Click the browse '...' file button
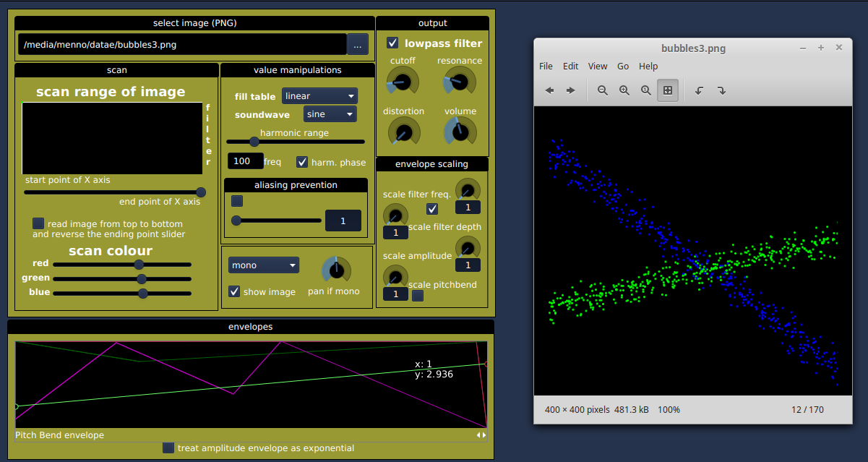The image size is (868, 462). click(358, 45)
